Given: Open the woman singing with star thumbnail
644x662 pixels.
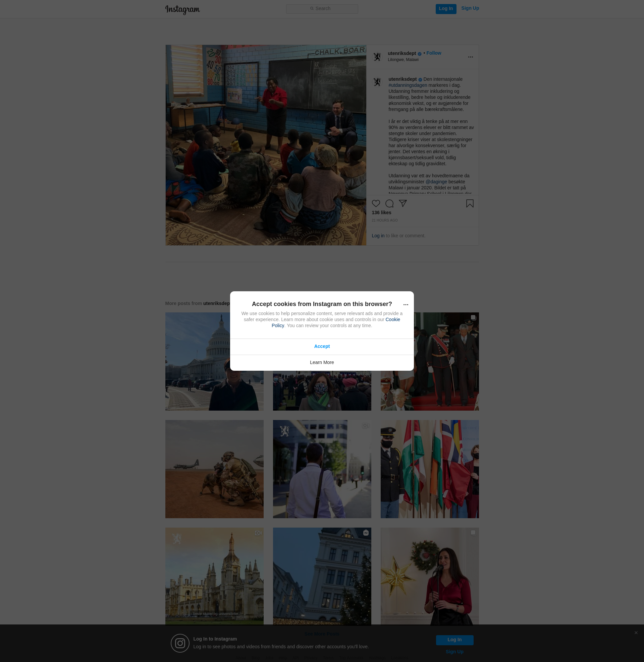Looking at the screenshot, I should pos(430,577).
